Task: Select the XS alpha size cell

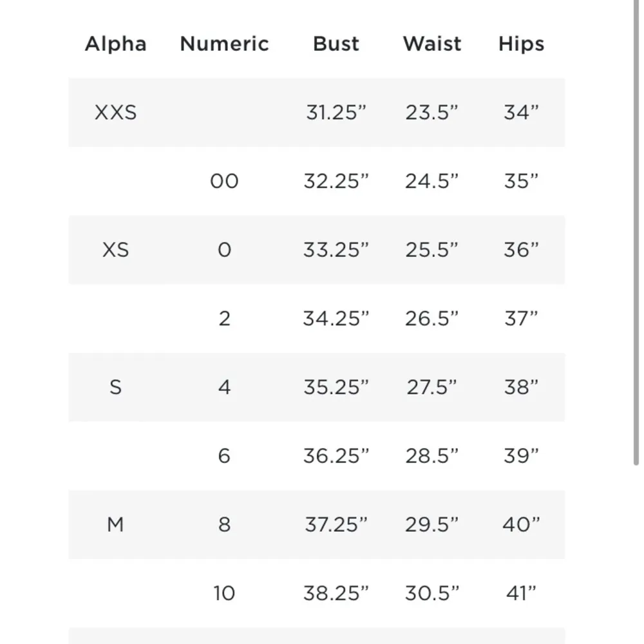Action: 116,250
